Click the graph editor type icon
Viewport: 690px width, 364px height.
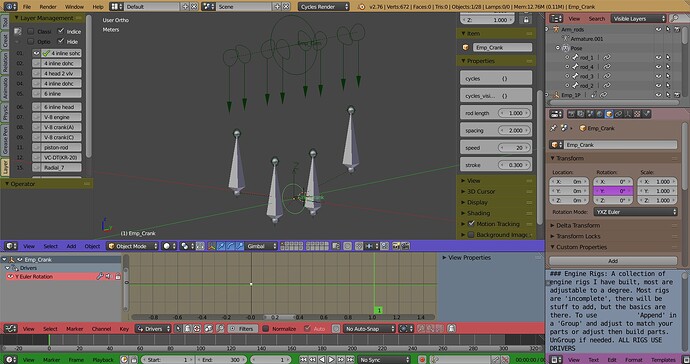click(11, 328)
